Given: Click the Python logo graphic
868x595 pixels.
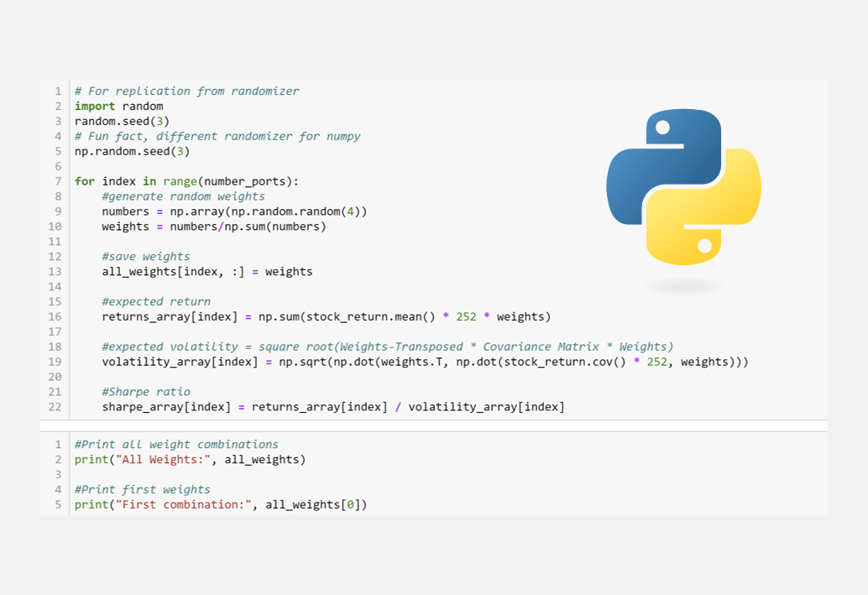Looking at the screenshot, I should pos(683,186).
